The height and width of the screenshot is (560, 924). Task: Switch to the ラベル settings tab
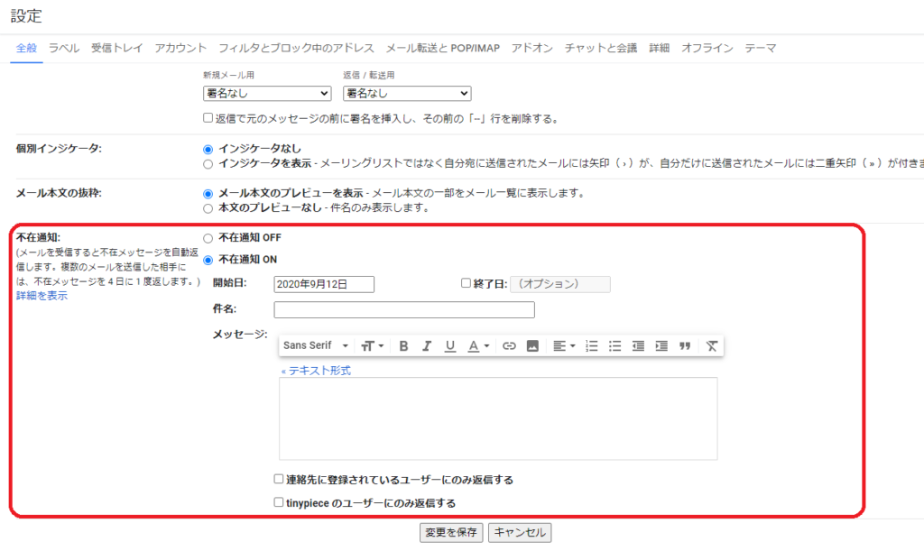coord(64,48)
